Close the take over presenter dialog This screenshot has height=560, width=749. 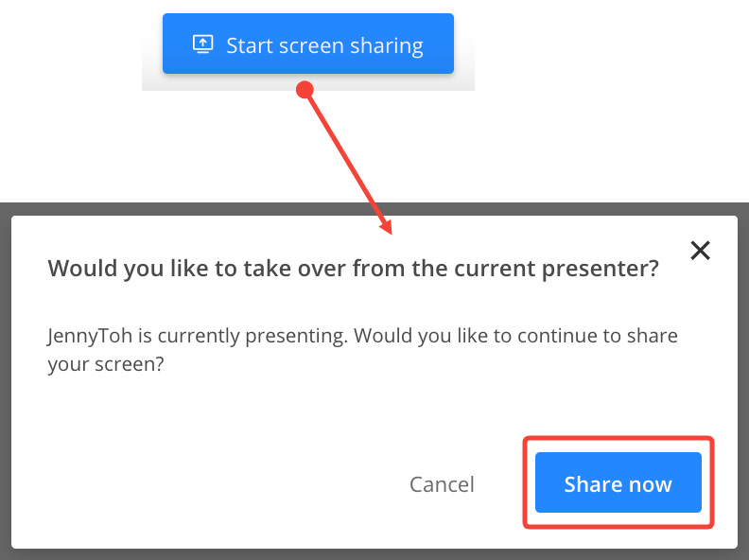click(x=700, y=251)
